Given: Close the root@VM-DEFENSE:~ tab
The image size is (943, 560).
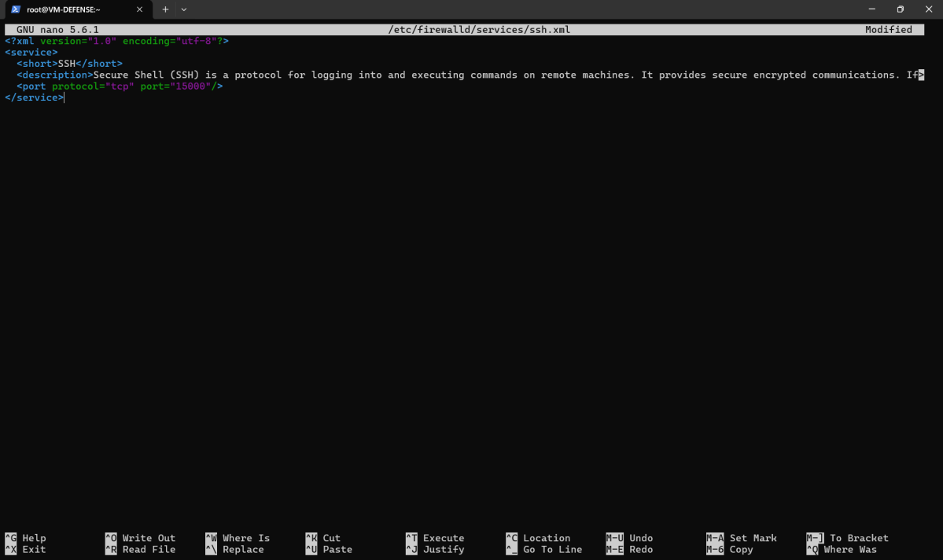Looking at the screenshot, I should [x=140, y=9].
